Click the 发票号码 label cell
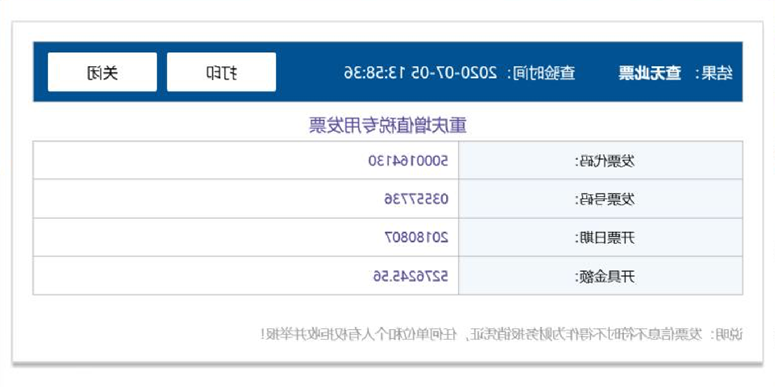Screen dimensions: 775x387 (601, 199)
